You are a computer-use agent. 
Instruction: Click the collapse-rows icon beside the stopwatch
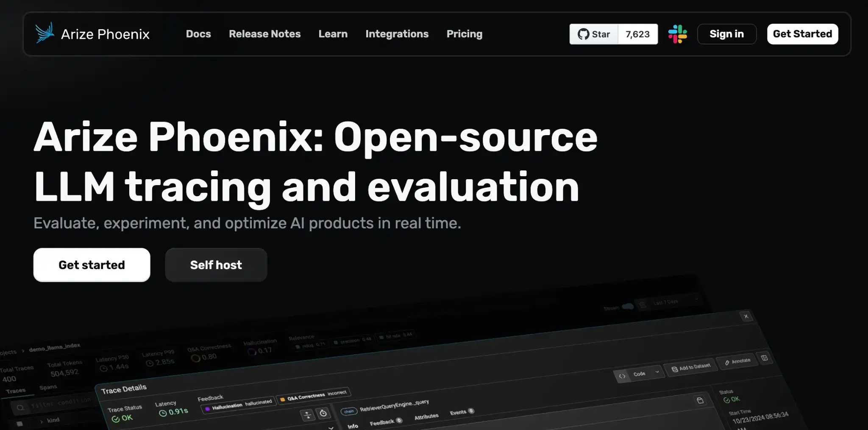[x=308, y=415]
